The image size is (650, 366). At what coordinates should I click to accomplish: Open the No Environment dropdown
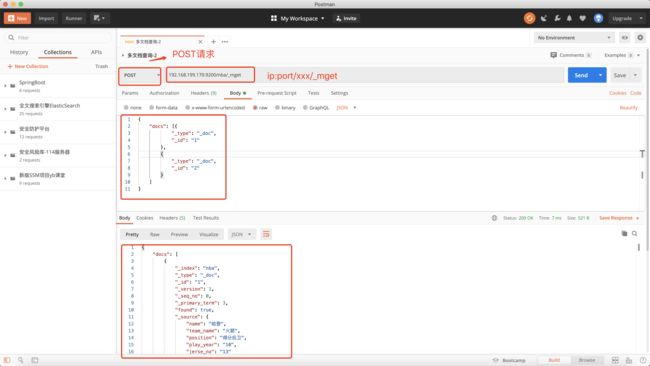pyautogui.click(x=574, y=38)
